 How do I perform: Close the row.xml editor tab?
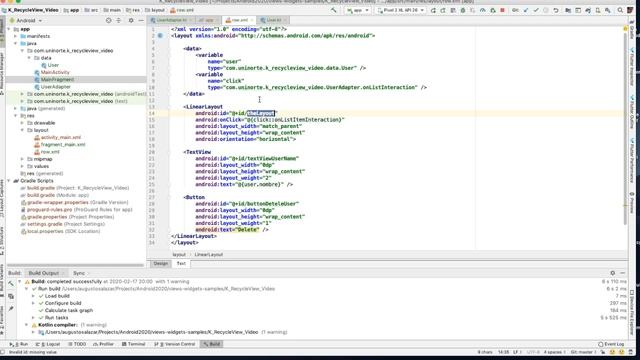click(252, 20)
